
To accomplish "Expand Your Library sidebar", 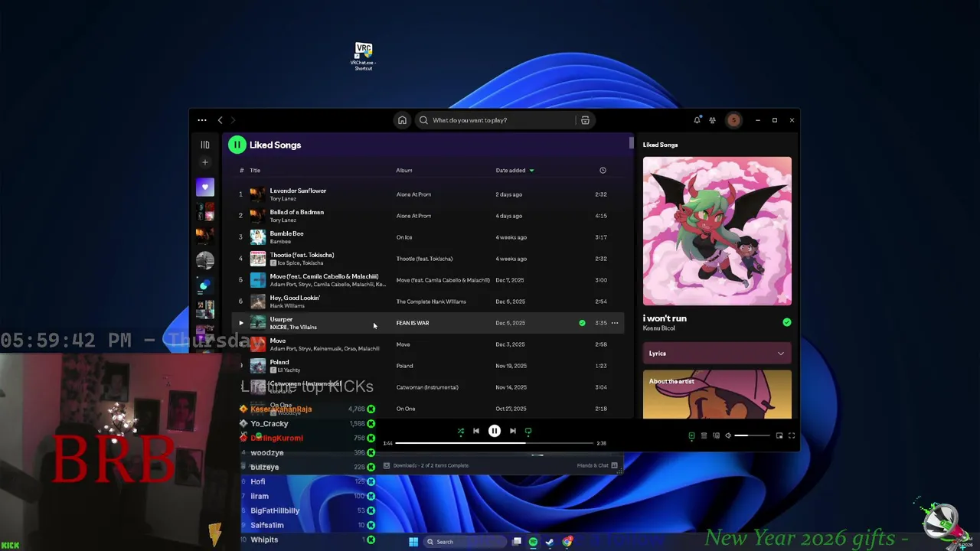I will pos(204,145).
